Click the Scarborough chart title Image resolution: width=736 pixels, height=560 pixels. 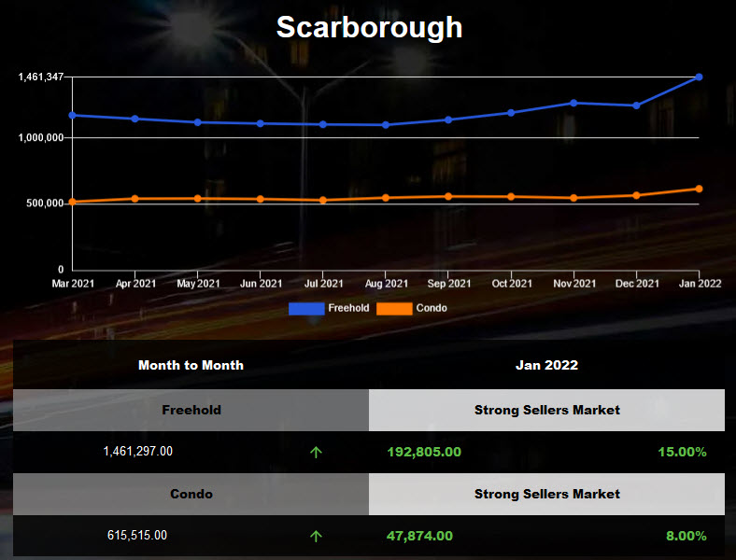click(369, 27)
